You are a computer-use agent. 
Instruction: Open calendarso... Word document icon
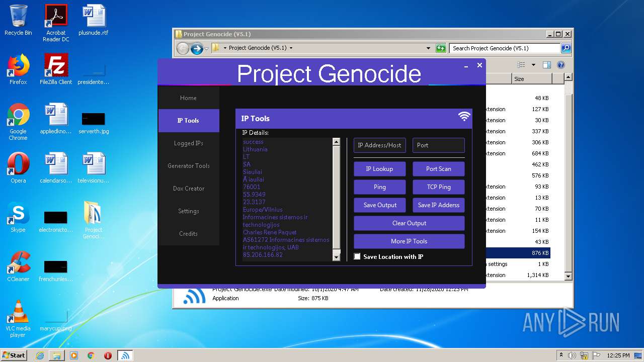click(56, 168)
